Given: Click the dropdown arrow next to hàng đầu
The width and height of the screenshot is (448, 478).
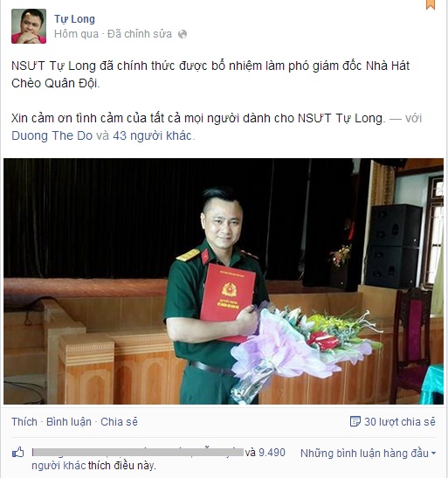Looking at the screenshot, I should click(x=433, y=454).
